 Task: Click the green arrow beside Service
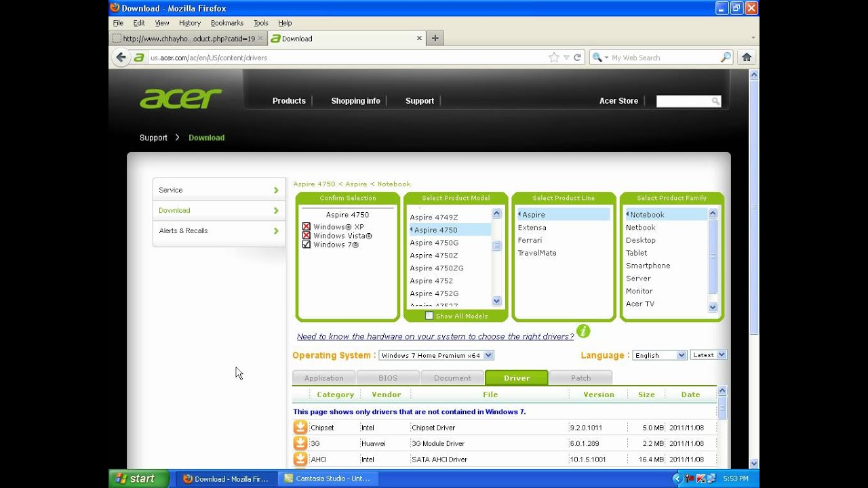click(x=276, y=190)
